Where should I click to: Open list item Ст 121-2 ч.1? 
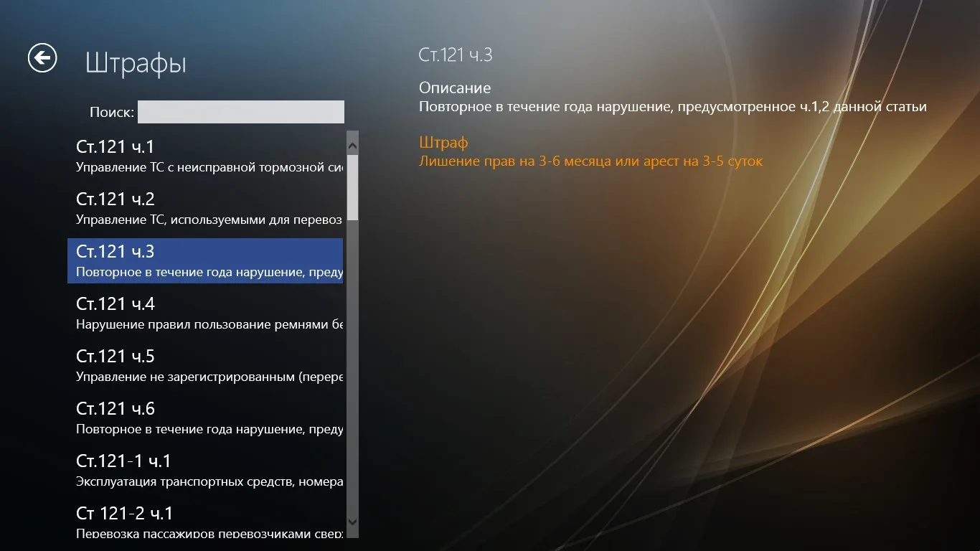click(x=205, y=522)
